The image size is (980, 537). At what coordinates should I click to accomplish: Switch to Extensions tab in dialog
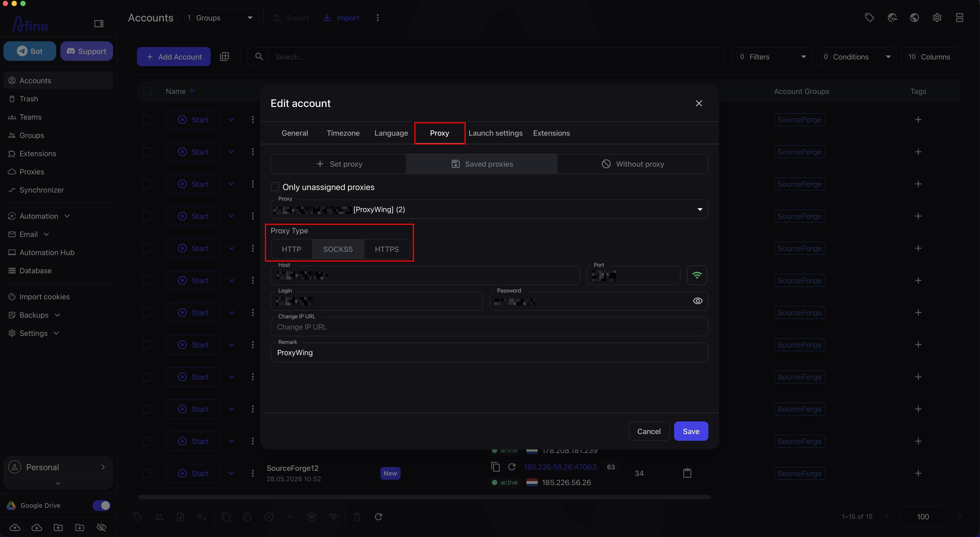[x=551, y=133]
